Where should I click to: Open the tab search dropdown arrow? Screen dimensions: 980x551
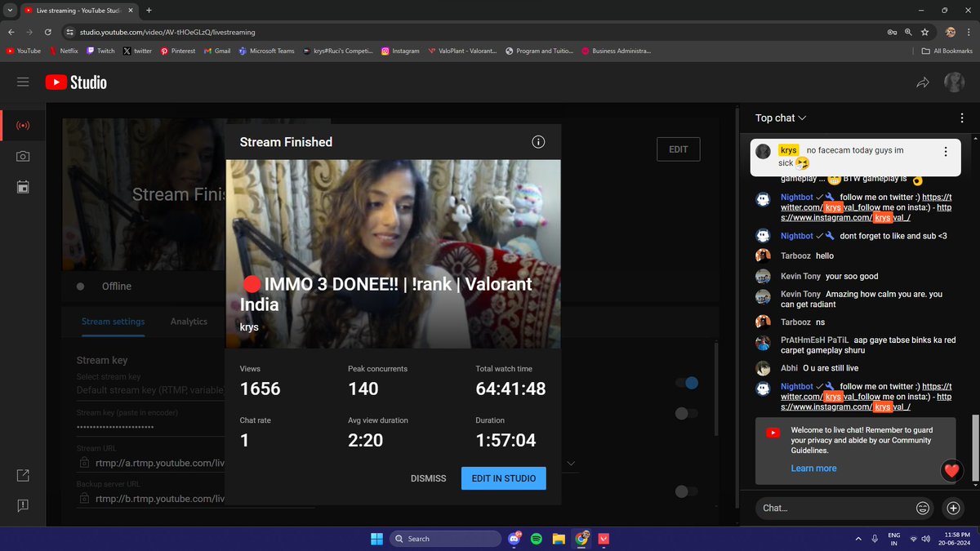[x=10, y=10]
